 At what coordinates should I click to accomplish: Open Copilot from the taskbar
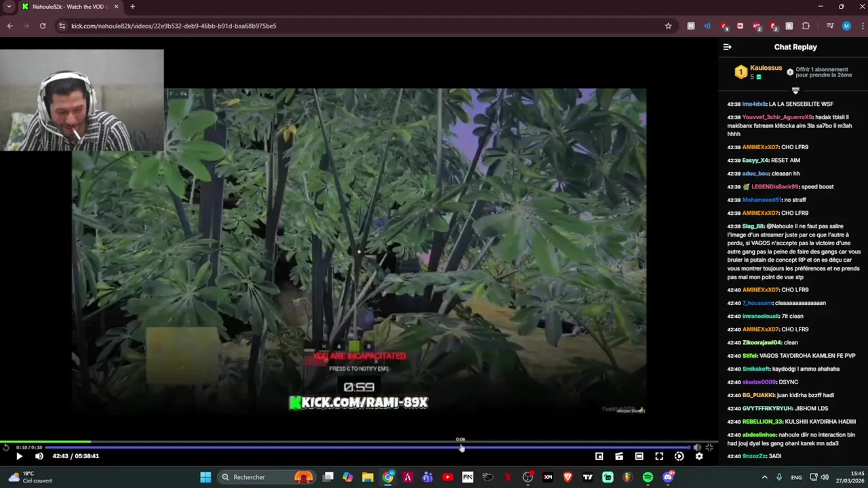[x=347, y=477]
